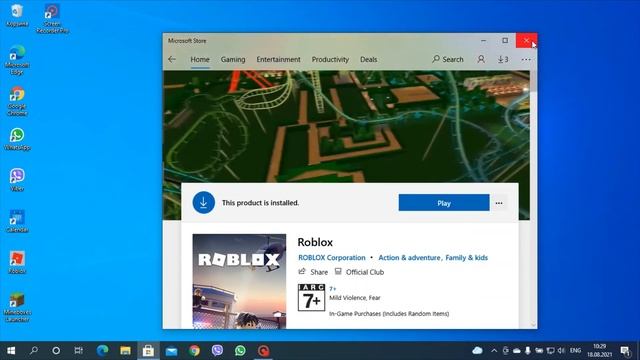Open File Explorer from the taskbar
Screen dimensions: 640x360
(125, 351)
